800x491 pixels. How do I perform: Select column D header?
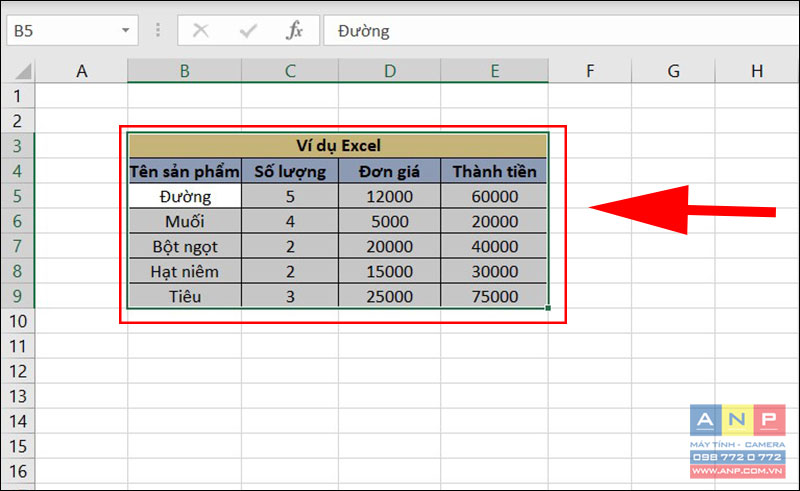(389, 70)
